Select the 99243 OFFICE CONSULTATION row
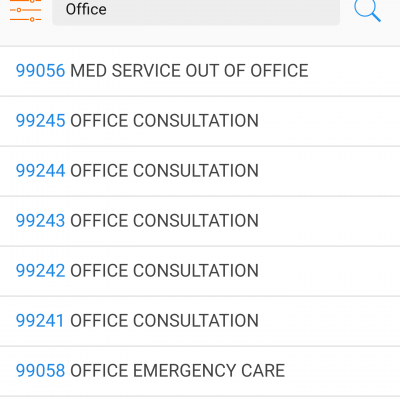The height and width of the screenshot is (400, 400). (x=200, y=221)
